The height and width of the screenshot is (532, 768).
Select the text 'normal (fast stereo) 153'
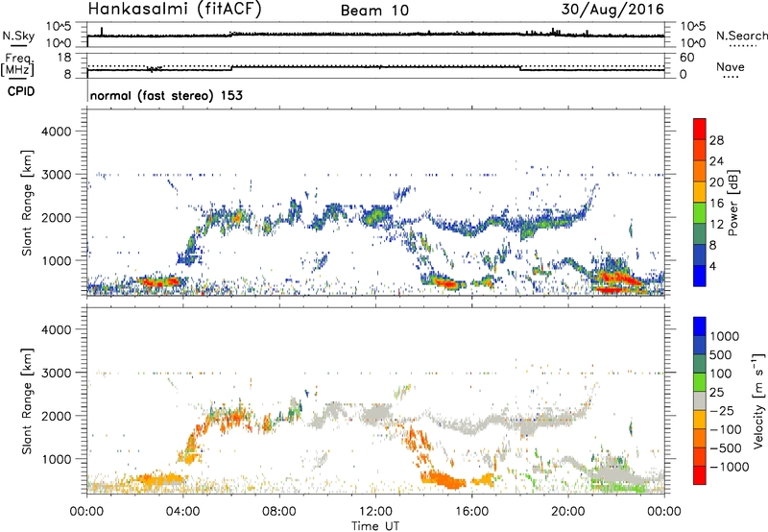click(166, 95)
